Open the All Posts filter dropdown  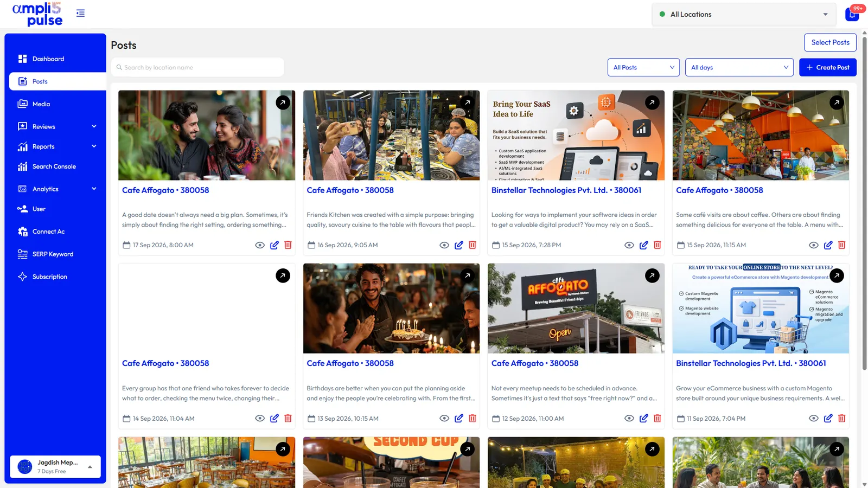[x=643, y=67]
